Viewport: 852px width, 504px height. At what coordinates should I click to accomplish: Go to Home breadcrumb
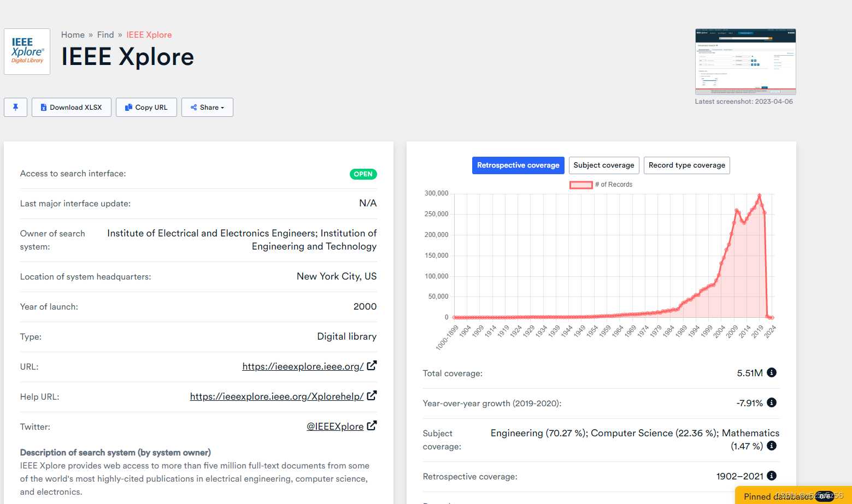coord(73,35)
